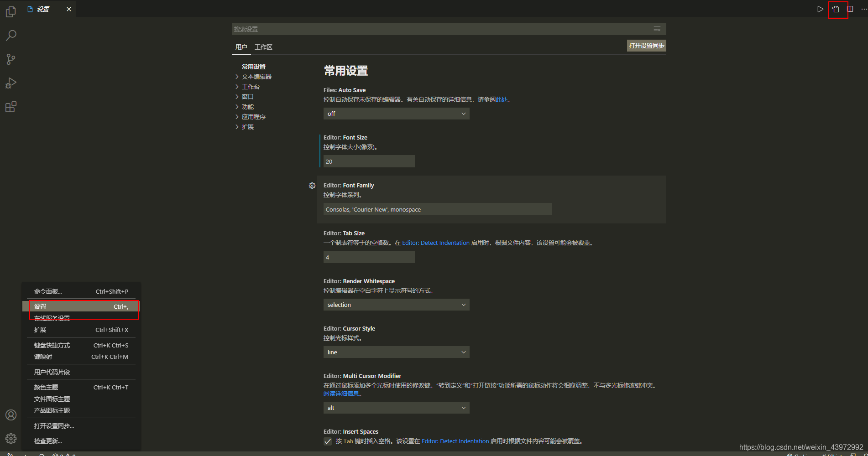Screen dimensions: 868x456
Task: Open the Explorer icon in activity bar
Action: pyautogui.click(x=10, y=11)
